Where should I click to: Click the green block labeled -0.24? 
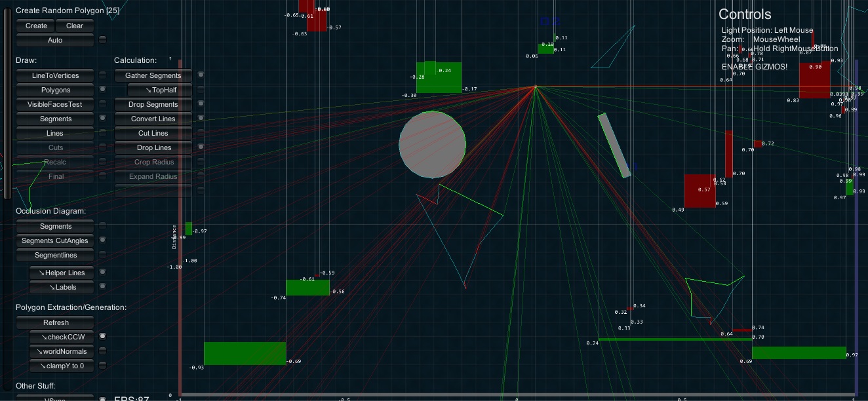(439, 77)
